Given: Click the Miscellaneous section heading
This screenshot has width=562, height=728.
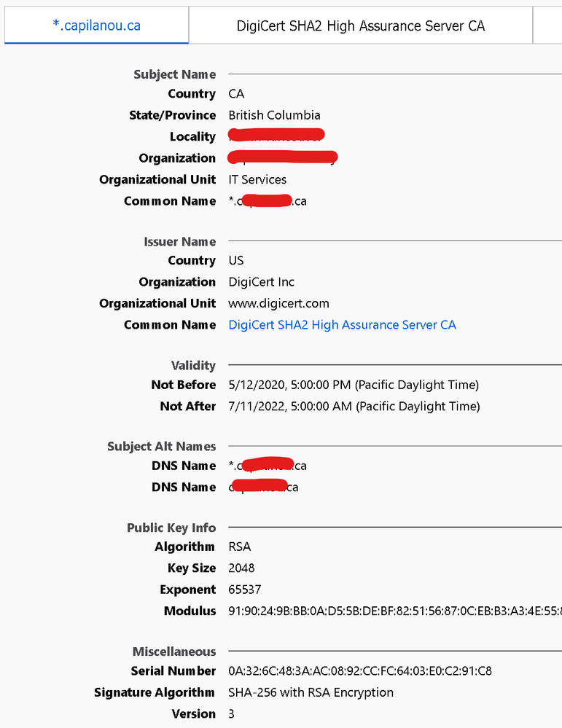Looking at the screenshot, I should coord(174,651).
